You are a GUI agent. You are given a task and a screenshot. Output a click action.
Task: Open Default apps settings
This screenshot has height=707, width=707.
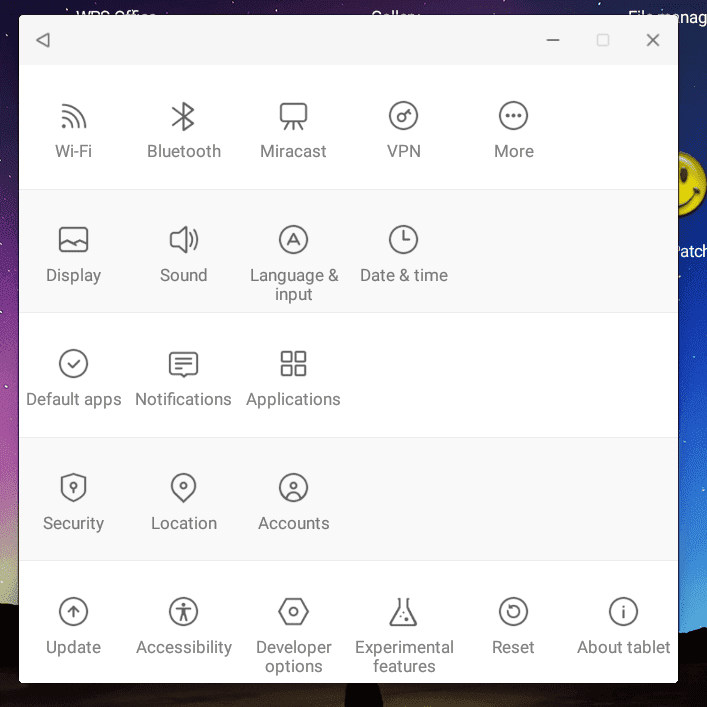(73, 378)
